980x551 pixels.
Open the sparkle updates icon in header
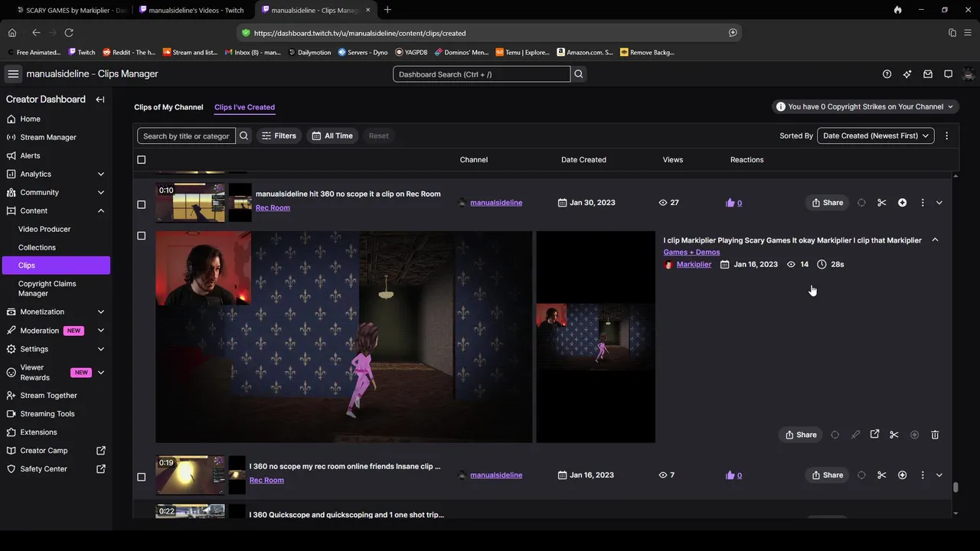907,74
